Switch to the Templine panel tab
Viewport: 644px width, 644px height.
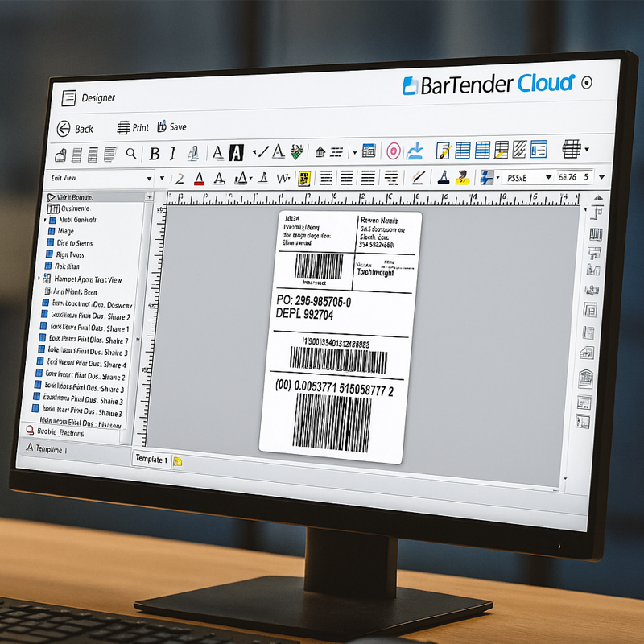coord(45,449)
